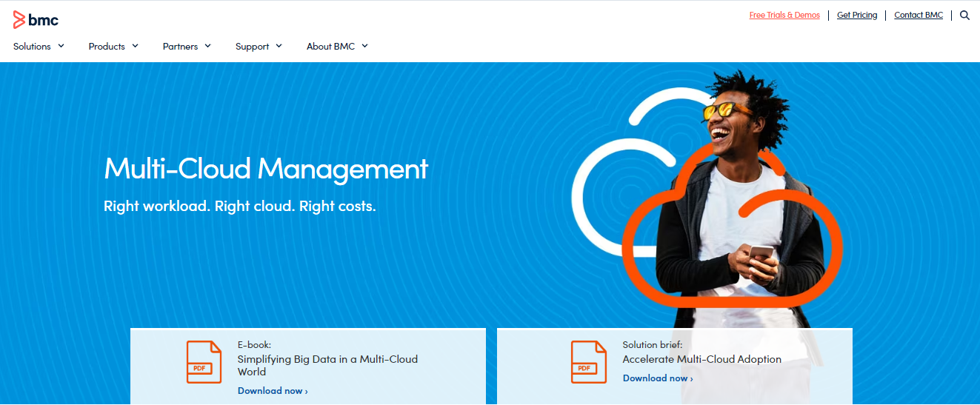Open Accelerate Multi-Cloud Adoption title

pyautogui.click(x=701, y=359)
